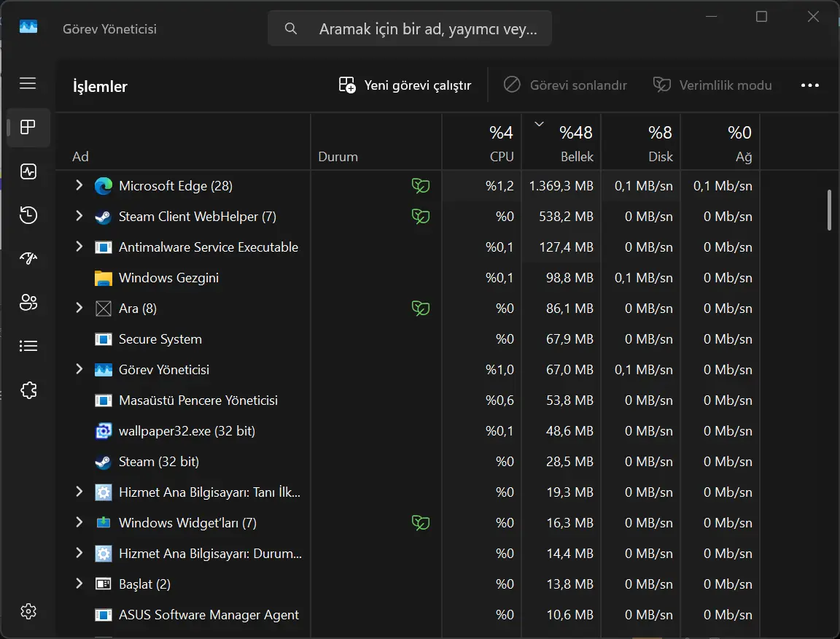Sort processes by Bellek column header
840x639 pixels.
tap(561, 142)
